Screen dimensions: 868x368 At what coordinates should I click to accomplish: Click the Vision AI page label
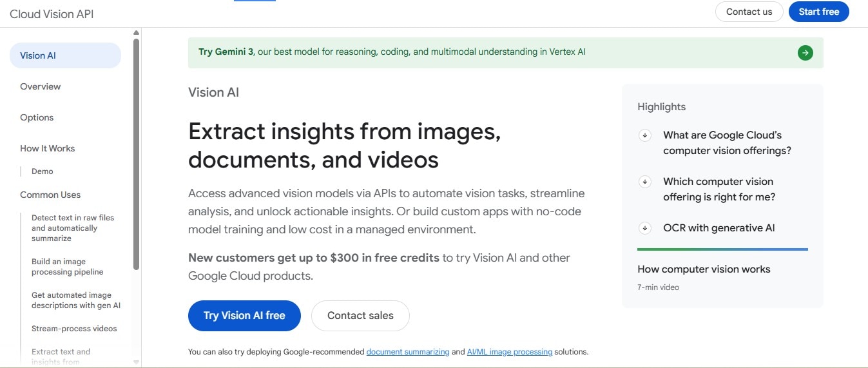coord(213,92)
